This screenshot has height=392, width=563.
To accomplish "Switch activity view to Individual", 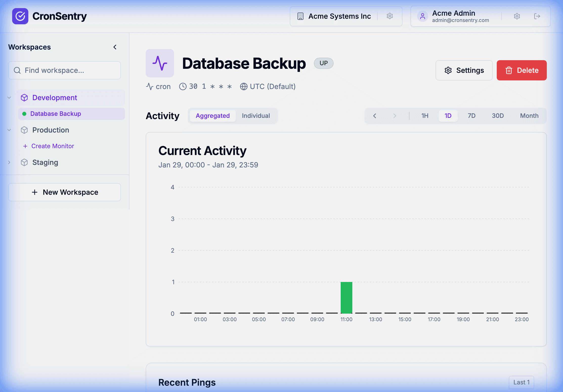I will point(256,116).
